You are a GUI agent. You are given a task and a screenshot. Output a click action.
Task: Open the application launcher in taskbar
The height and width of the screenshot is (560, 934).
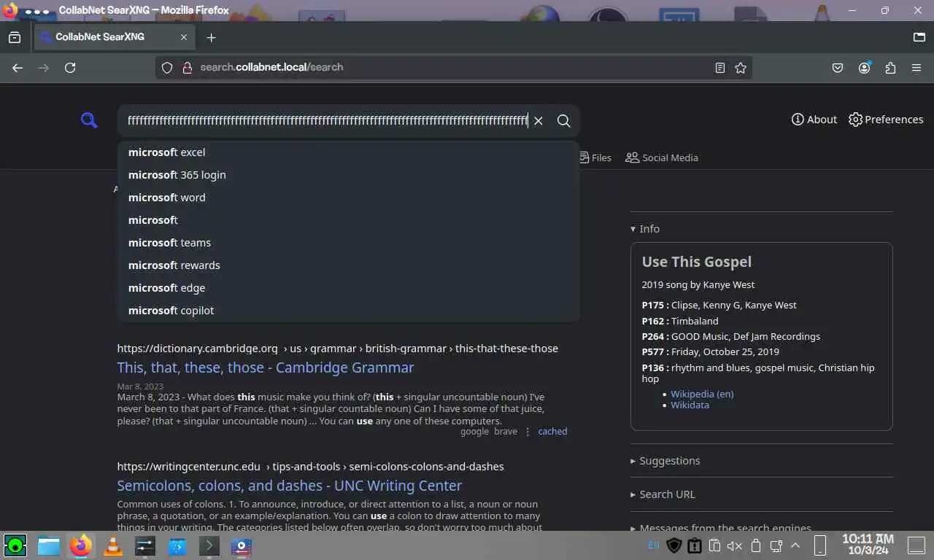[x=15, y=545]
